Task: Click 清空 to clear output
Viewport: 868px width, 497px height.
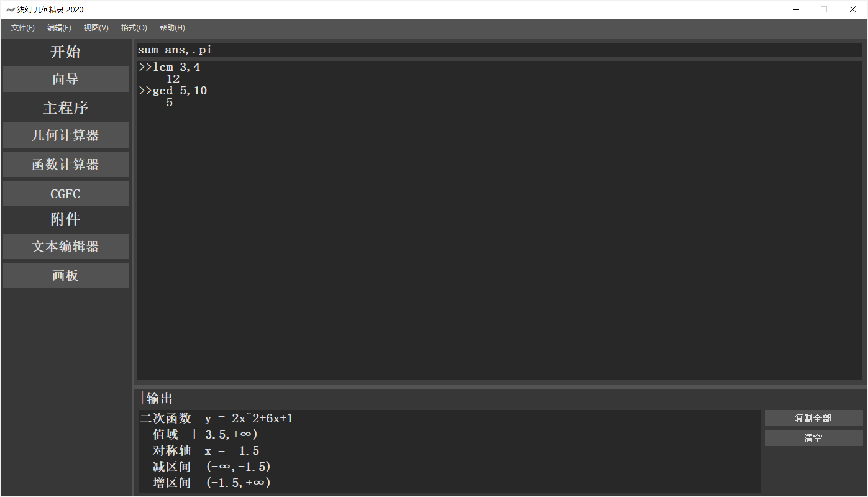Action: [x=813, y=438]
